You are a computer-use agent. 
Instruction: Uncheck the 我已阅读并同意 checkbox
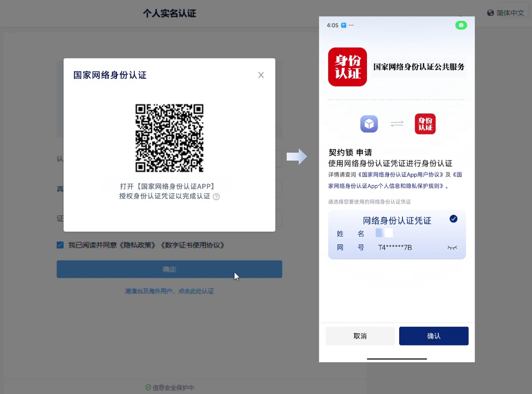[x=60, y=245]
